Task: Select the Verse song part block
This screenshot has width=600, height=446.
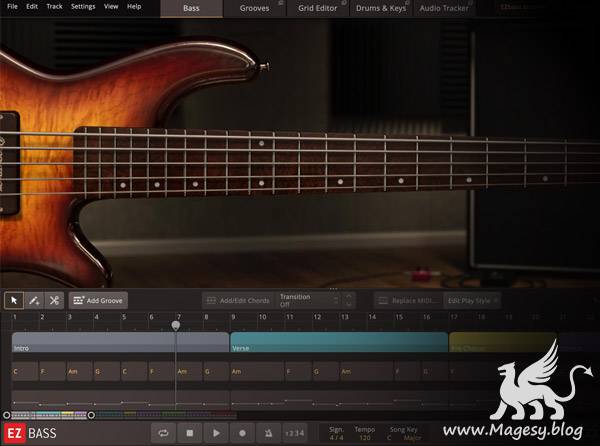Action: coord(339,342)
